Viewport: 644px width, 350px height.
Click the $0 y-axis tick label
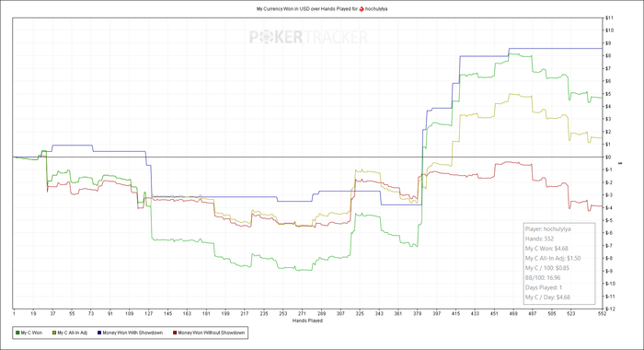tap(608, 157)
